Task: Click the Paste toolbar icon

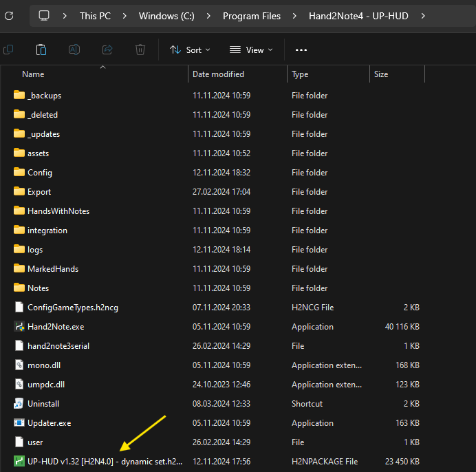Action: 41,50
